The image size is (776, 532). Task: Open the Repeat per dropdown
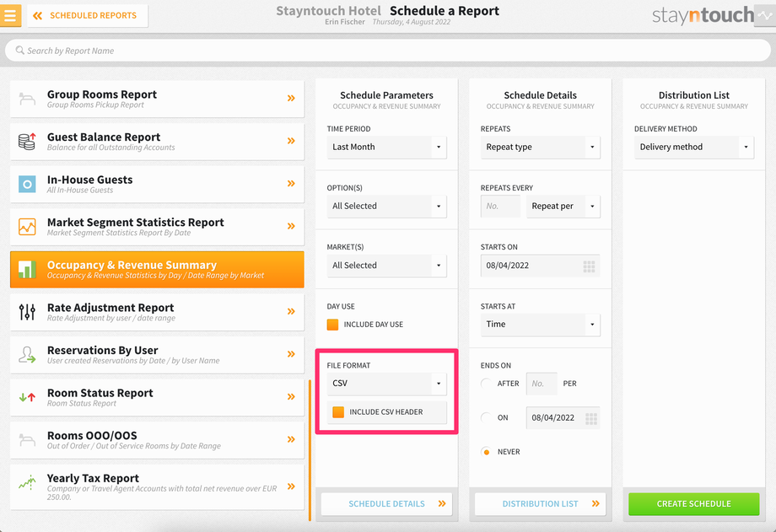click(x=563, y=207)
